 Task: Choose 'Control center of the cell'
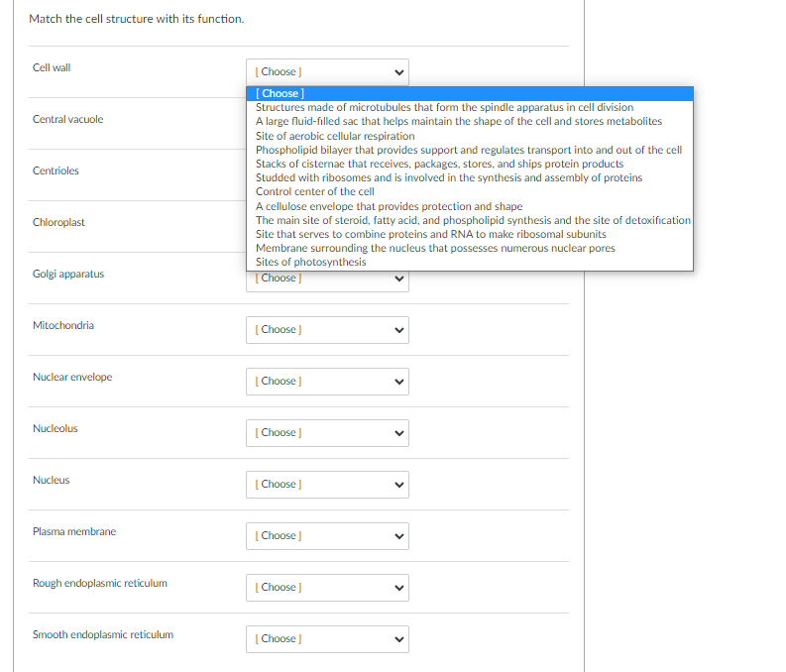pos(470,192)
